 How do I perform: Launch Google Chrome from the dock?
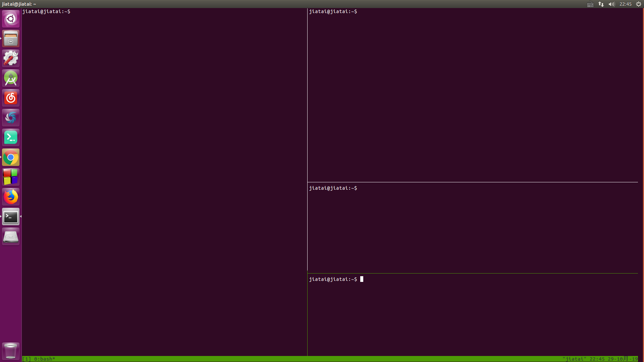11,157
